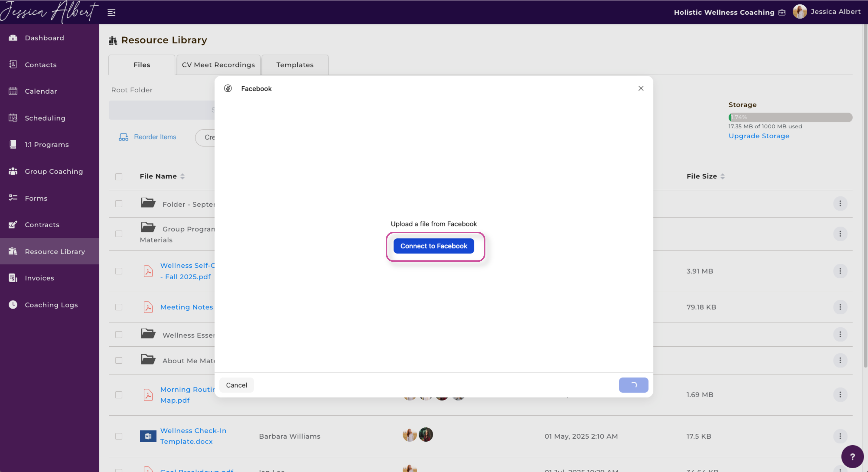Sort by File Name column arrows
Image resolution: width=868 pixels, height=472 pixels.
(x=182, y=176)
